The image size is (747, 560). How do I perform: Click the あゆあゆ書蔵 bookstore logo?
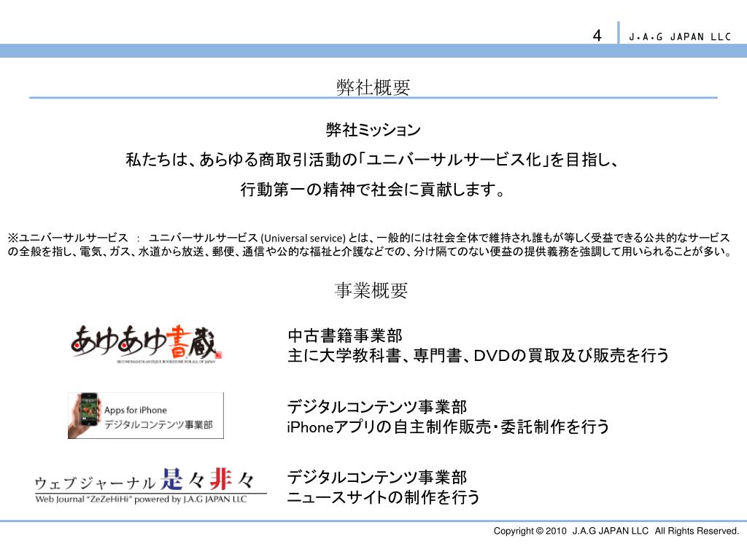pos(146,344)
